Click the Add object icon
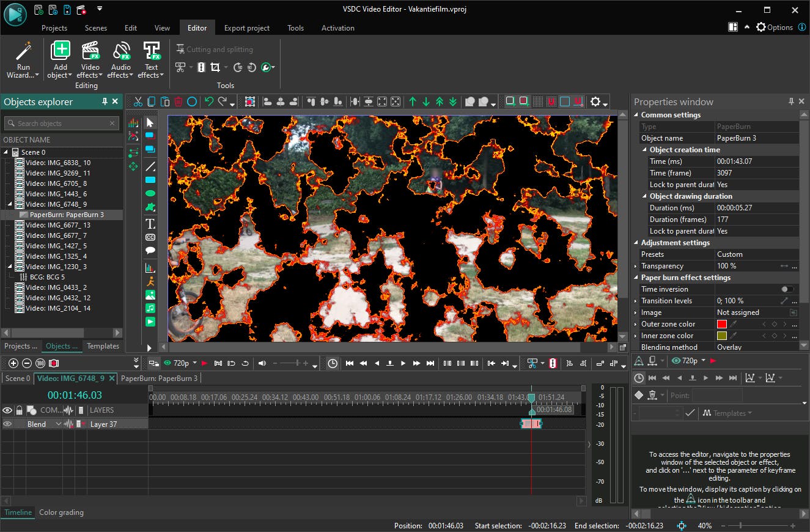 tap(61, 51)
